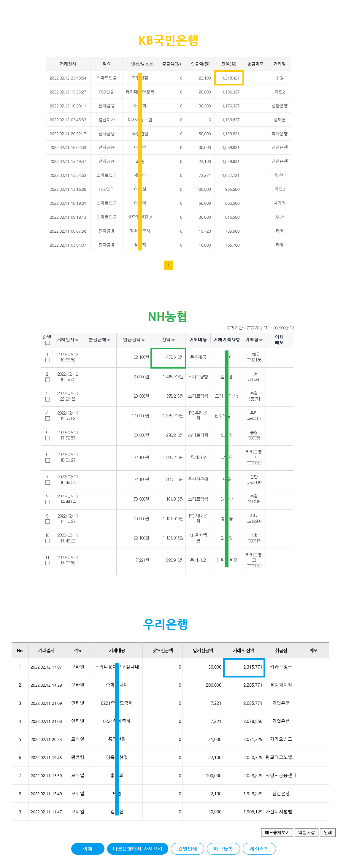Tick the checkbox for NH row 11
This screenshot has height=868, width=346.
pyautogui.click(x=47, y=563)
